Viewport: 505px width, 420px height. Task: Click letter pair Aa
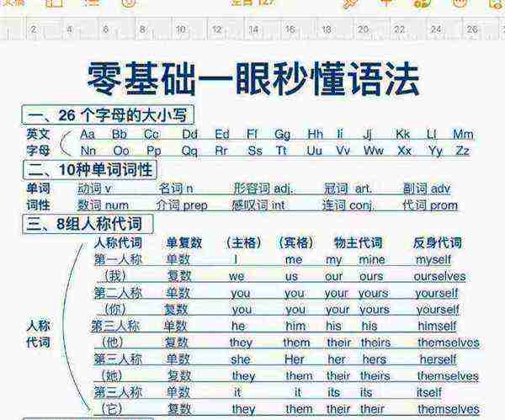(x=88, y=134)
